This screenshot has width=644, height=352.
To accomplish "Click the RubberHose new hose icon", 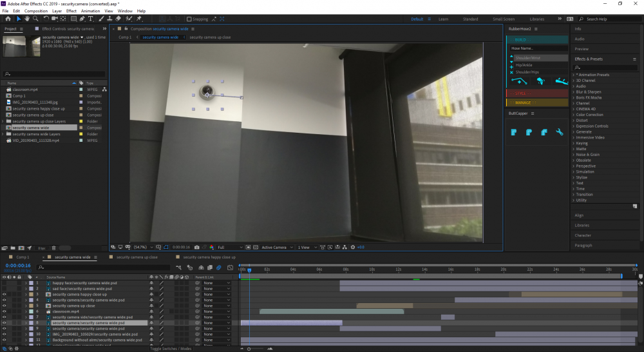I will click(519, 81).
